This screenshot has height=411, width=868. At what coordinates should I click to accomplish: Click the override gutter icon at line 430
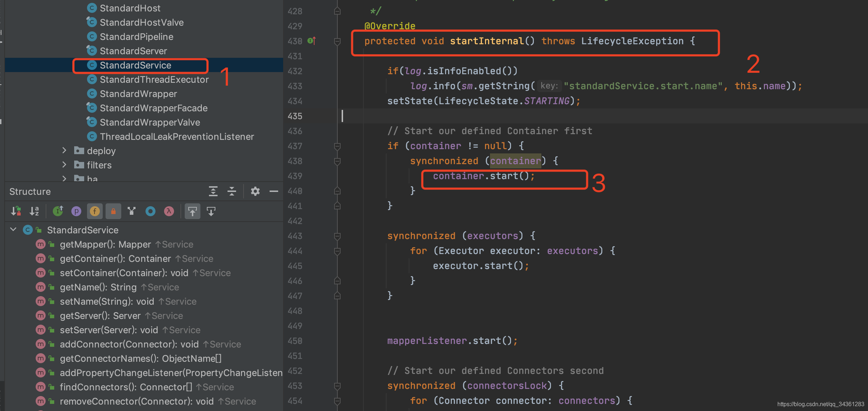tap(312, 41)
